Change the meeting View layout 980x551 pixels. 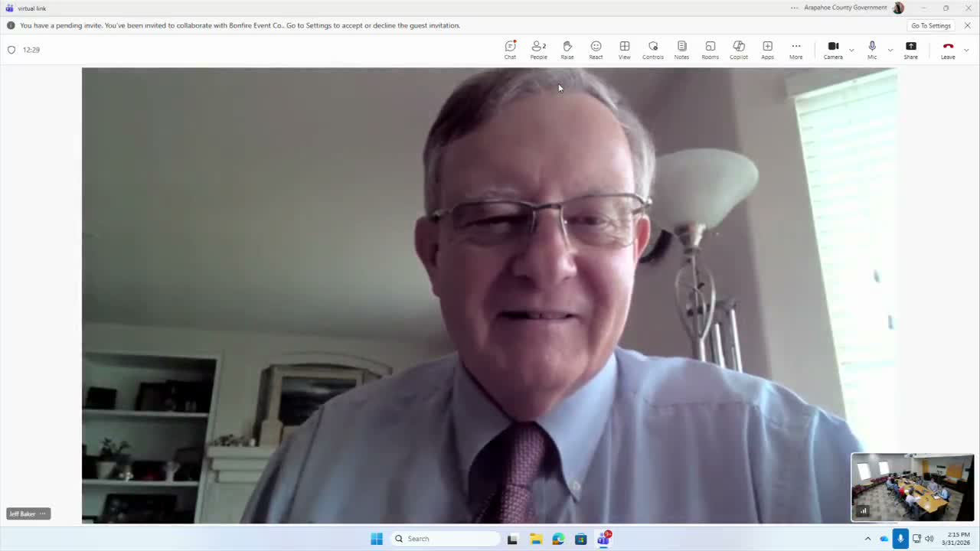(625, 50)
